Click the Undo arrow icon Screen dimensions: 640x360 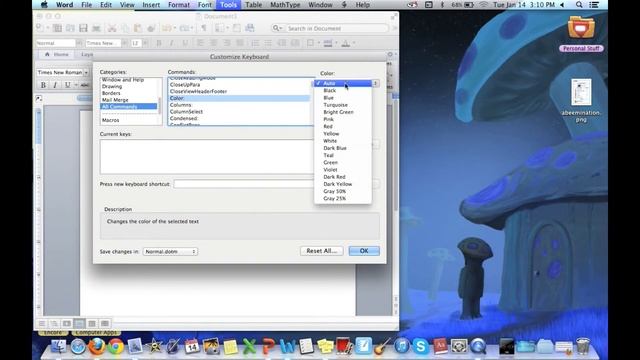click(166, 28)
